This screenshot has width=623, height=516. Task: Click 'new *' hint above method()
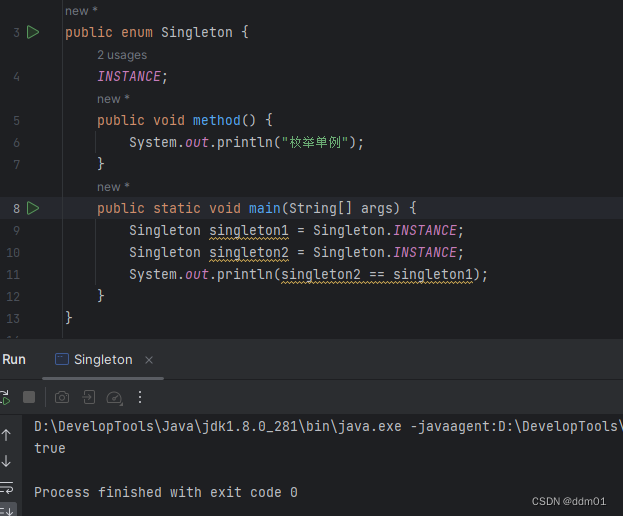point(113,99)
